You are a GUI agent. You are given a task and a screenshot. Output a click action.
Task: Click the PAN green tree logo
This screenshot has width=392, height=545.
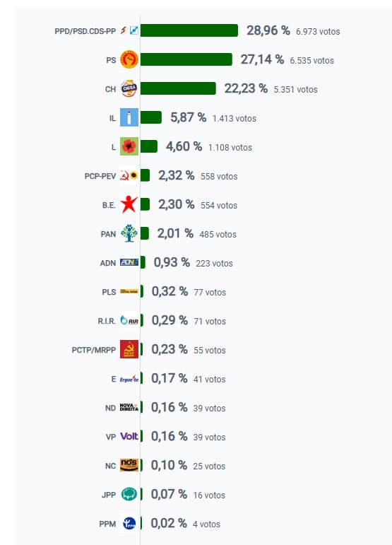129,233
